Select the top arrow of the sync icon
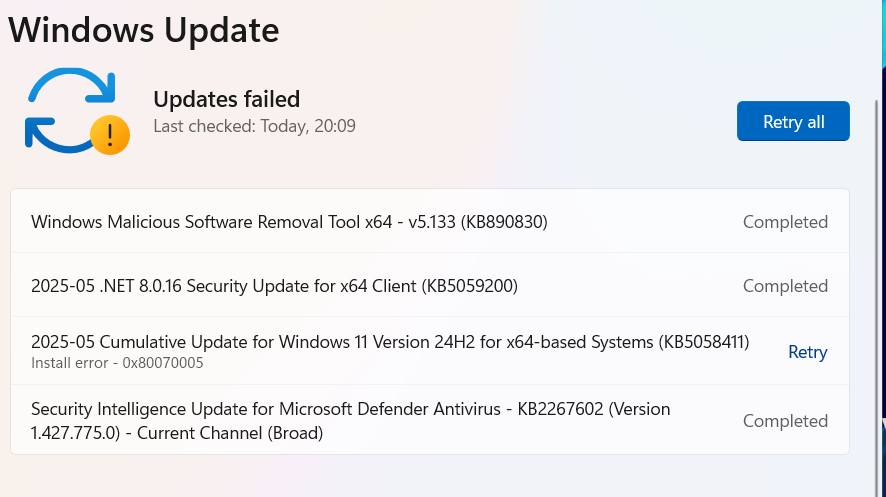 [72, 85]
